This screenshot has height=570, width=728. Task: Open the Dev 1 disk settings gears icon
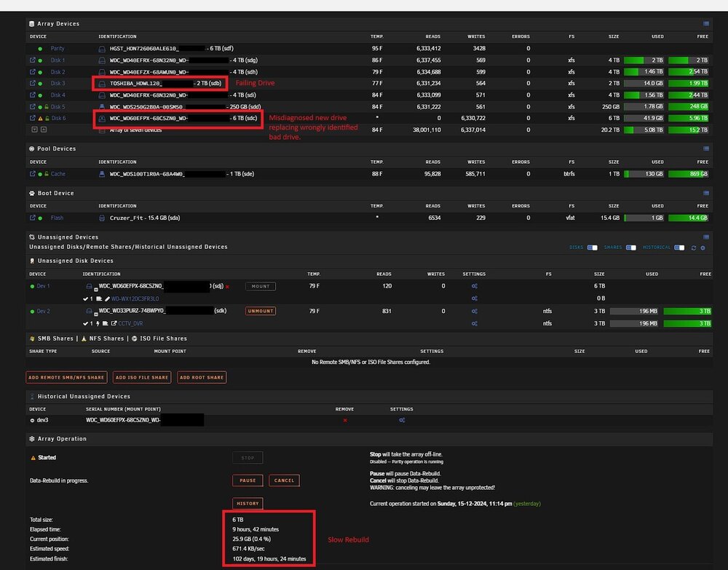[474, 286]
